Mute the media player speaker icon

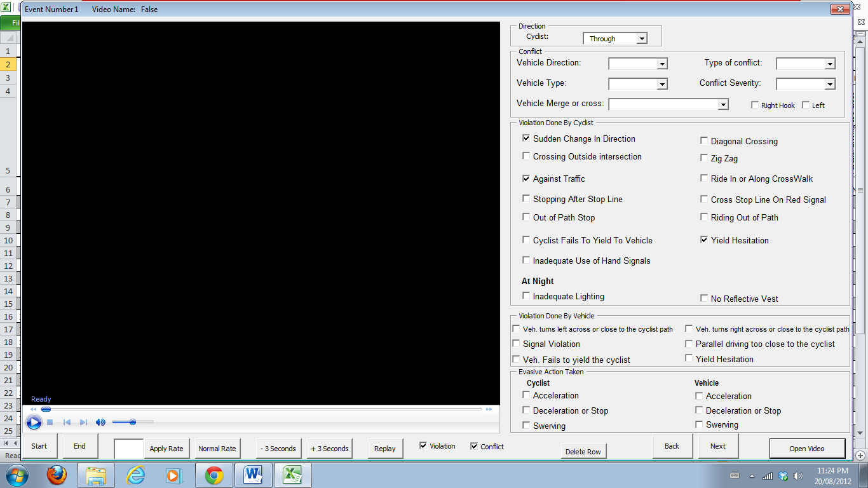click(100, 422)
